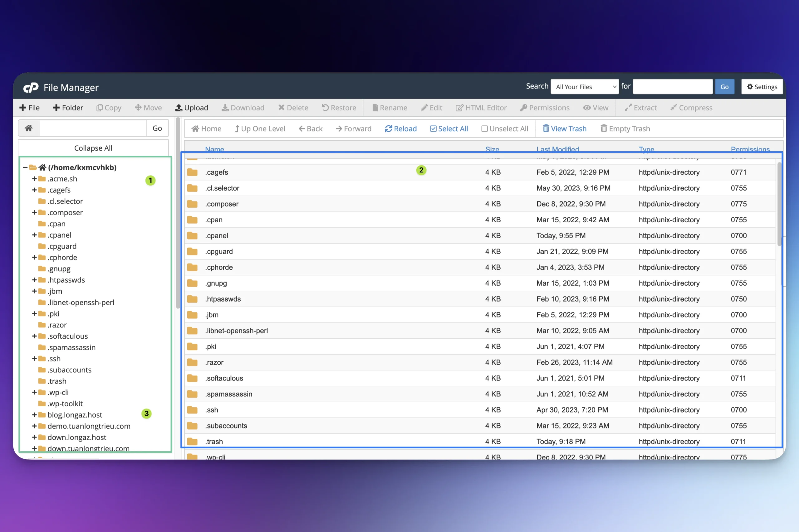Click the Reload icon

[388, 128]
